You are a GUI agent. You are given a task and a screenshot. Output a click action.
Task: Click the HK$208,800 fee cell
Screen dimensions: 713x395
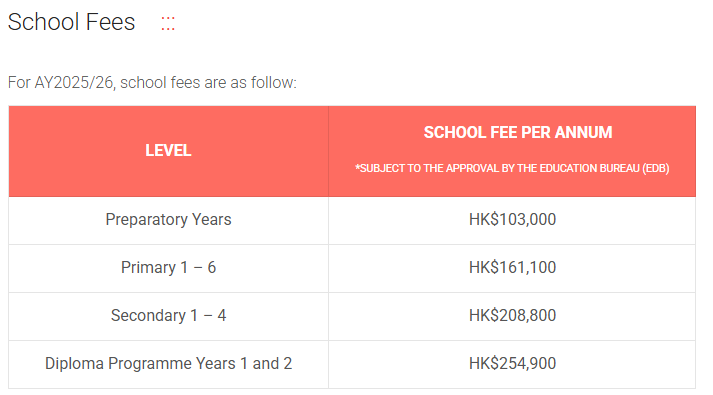click(512, 315)
